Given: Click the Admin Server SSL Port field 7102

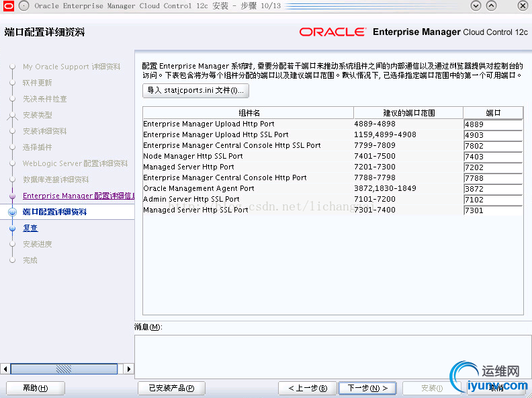Looking at the screenshot, I should [x=493, y=200].
